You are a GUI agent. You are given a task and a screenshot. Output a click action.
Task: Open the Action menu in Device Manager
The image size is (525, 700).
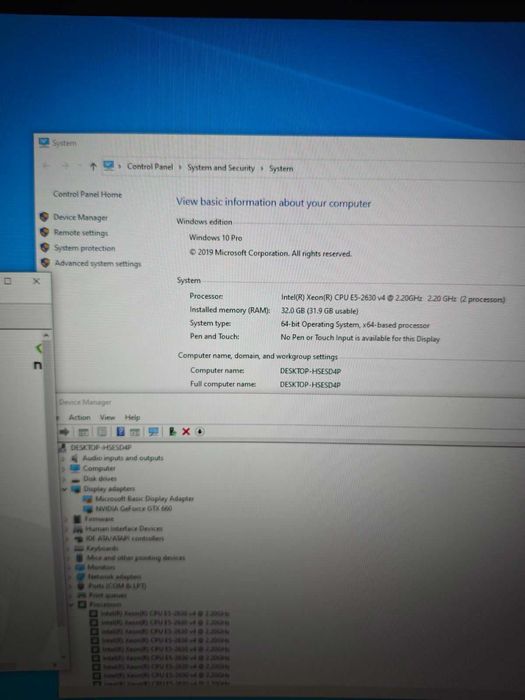coord(79,417)
